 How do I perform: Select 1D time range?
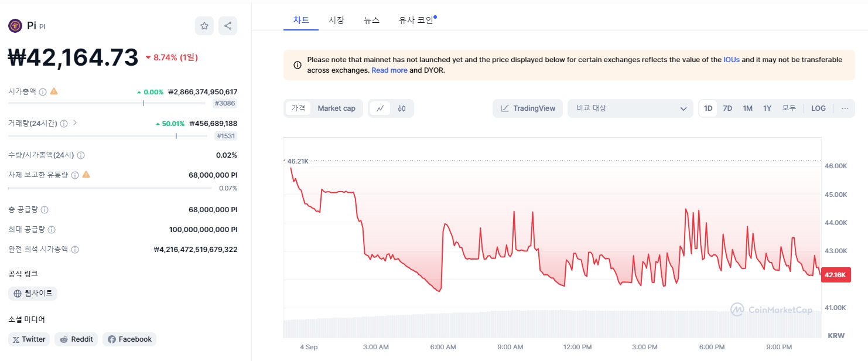tap(708, 108)
